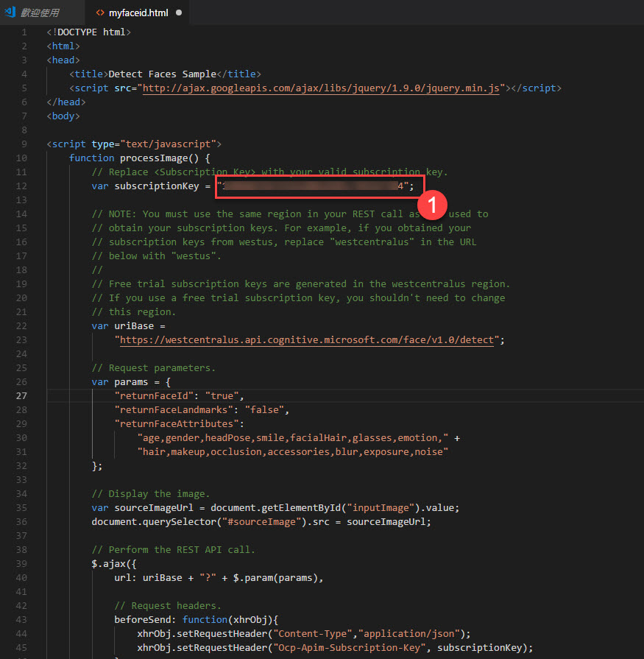Click the "// Request parameters." comment
Screen dimensions: 644x659
(x=154, y=368)
